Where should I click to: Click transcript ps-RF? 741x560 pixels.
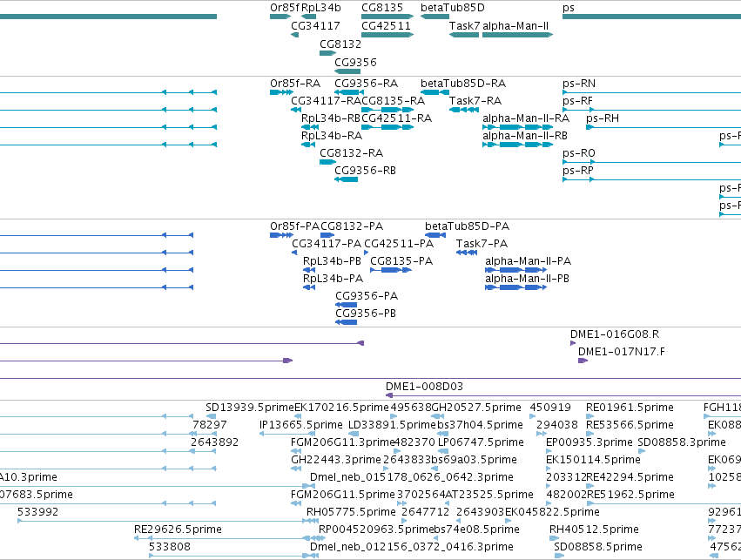[x=577, y=101]
